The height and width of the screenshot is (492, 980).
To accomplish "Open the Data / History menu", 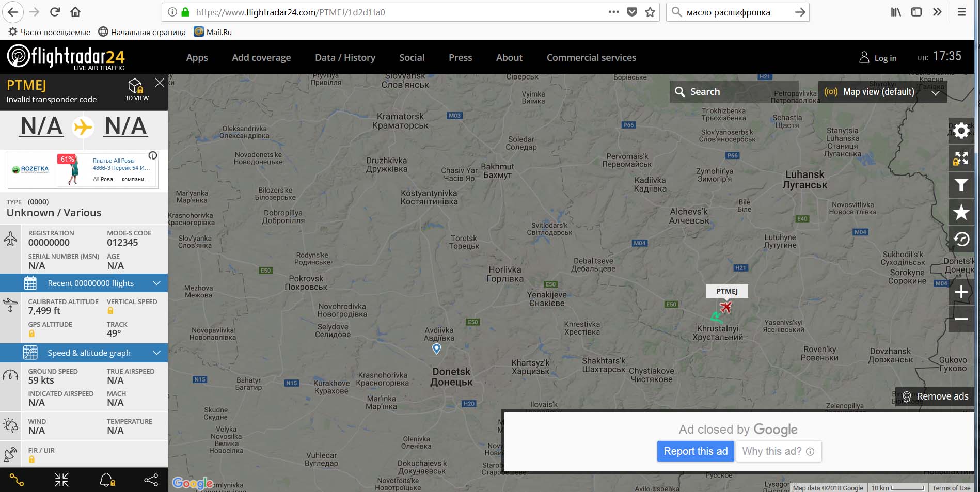I will pyautogui.click(x=345, y=58).
